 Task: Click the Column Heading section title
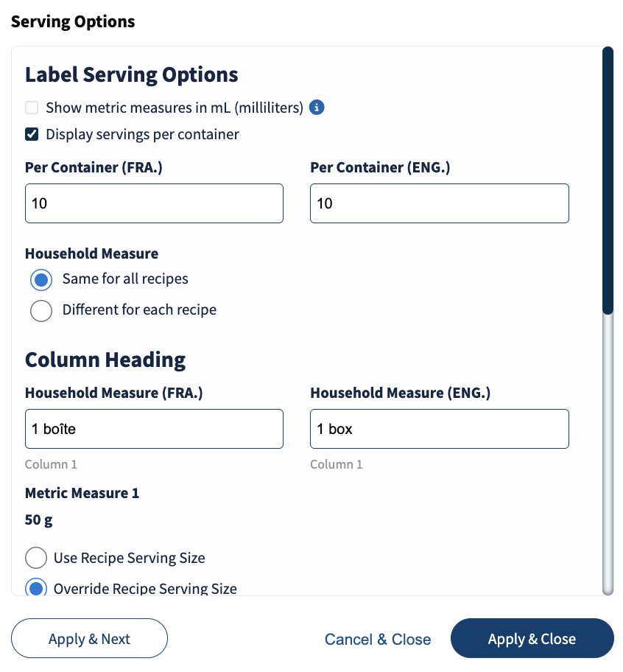click(x=105, y=360)
